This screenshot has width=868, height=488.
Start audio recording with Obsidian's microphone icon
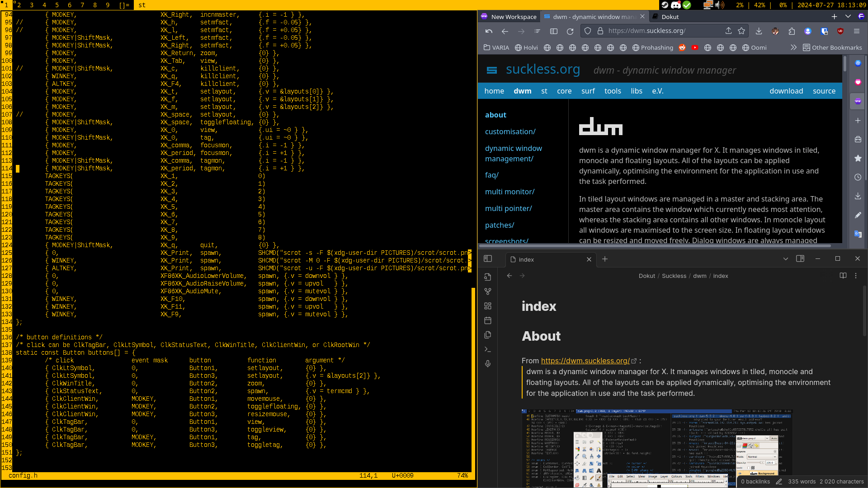488,363
